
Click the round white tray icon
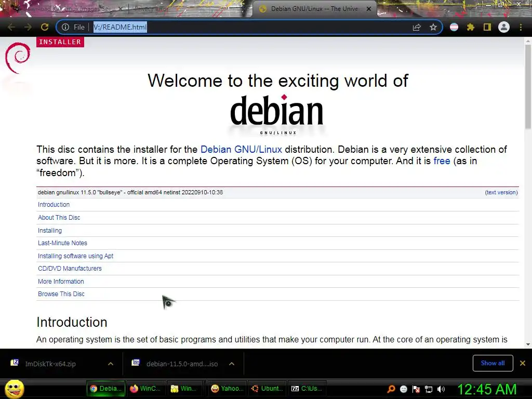(403, 389)
